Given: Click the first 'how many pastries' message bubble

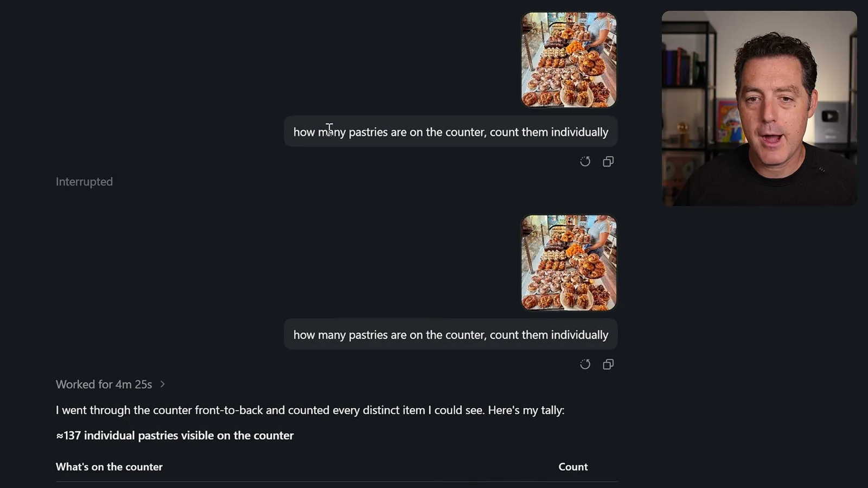Looking at the screenshot, I should tap(451, 132).
